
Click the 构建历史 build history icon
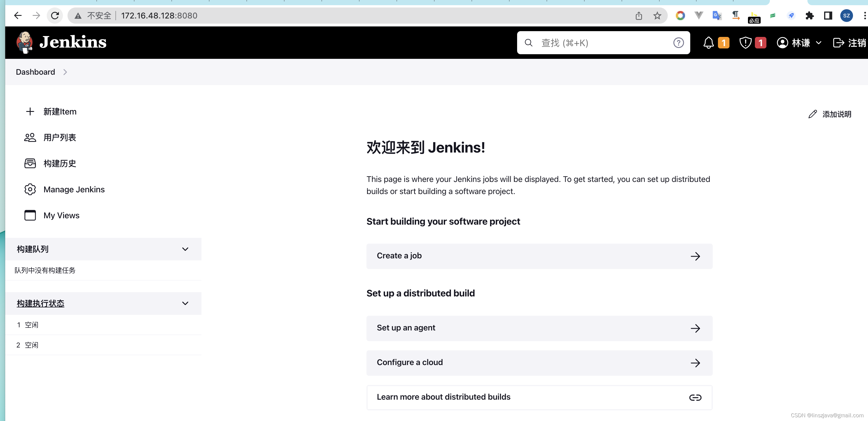pyautogui.click(x=30, y=163)
